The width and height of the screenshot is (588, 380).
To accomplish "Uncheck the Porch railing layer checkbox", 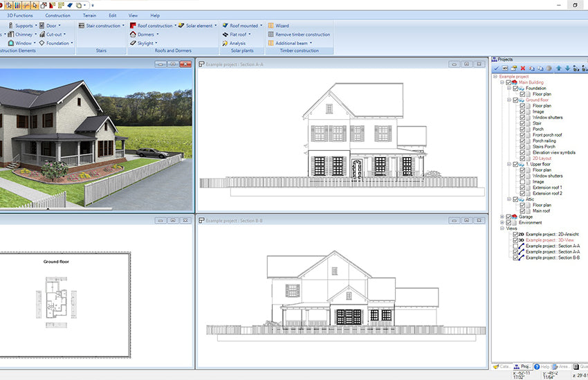I will point(523,141).
